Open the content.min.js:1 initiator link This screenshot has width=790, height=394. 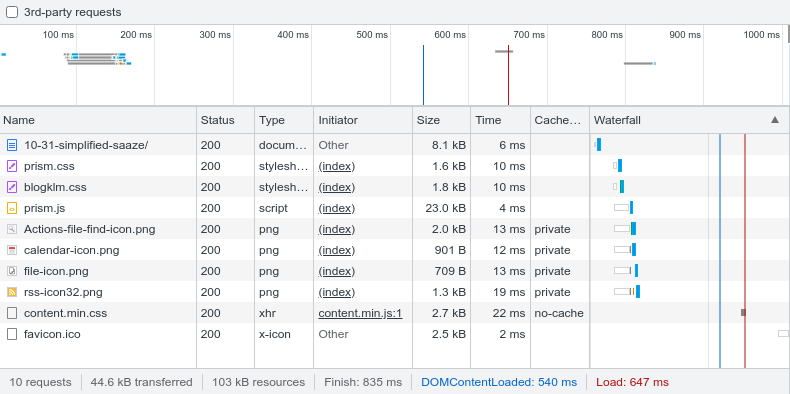[360, 313]
